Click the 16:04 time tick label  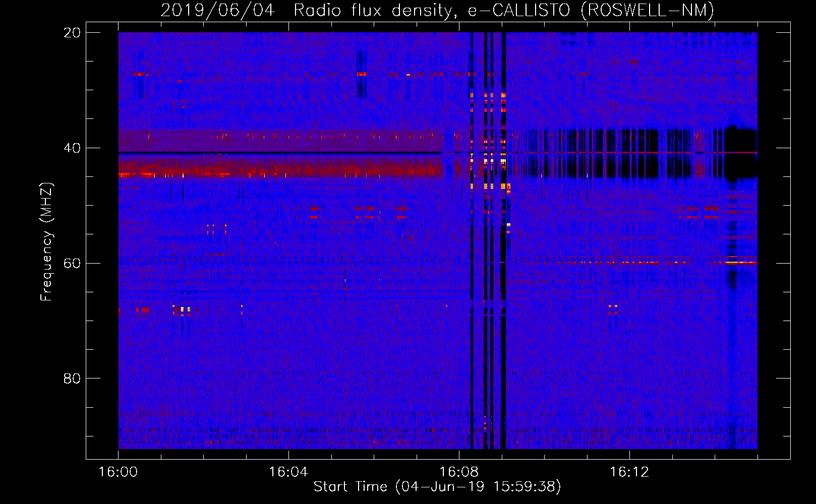(x=288, y=472)
